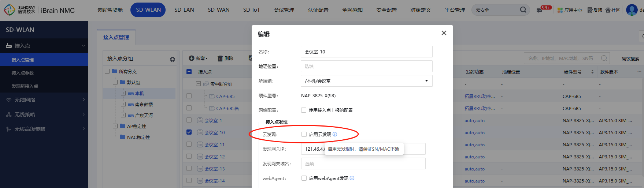Open the messages icon with 99+ badge
644x188 pixels.
[539, 10]
